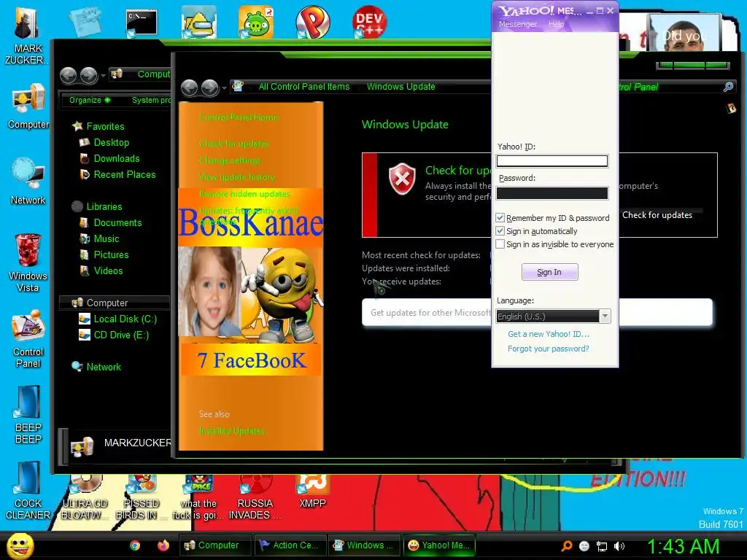Screen dimensions: 747x560
Task: Open the XMPP desktop icon
Action: pos(312,491)
